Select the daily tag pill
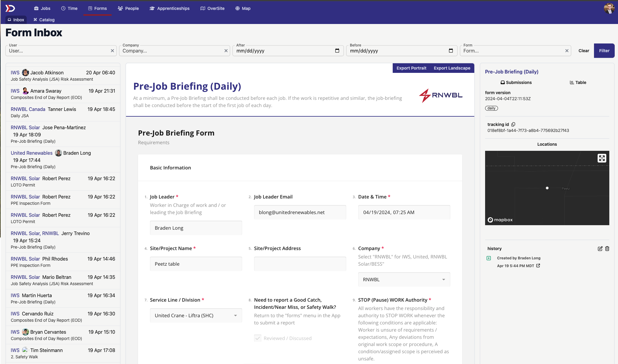Viewport: 618px width, 364px height. tap(491, 108)
